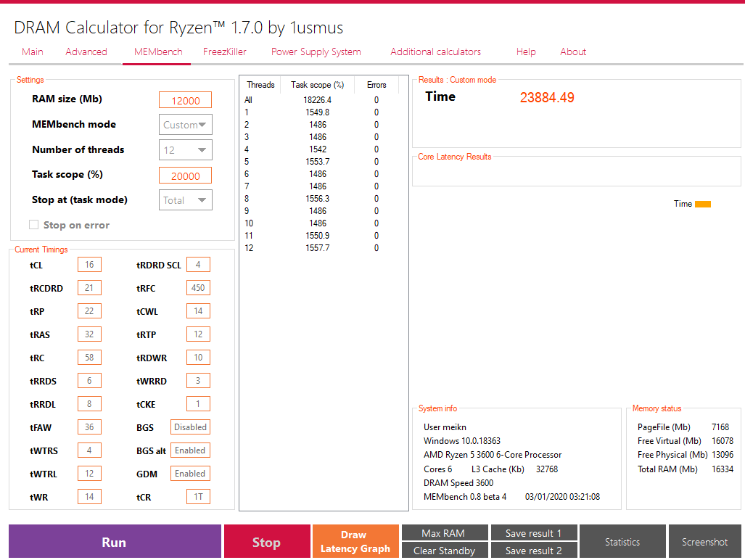745x560 pixels.
Task: Click the Clear Standby button
Action: [x=445, y=550]
